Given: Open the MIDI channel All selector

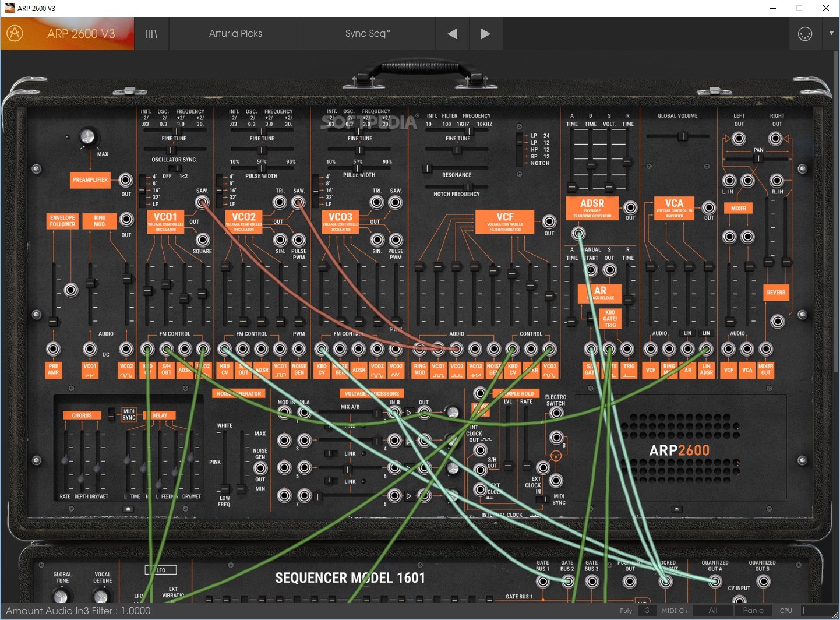Looking at the screenshot, I should (x=713, y=611).
